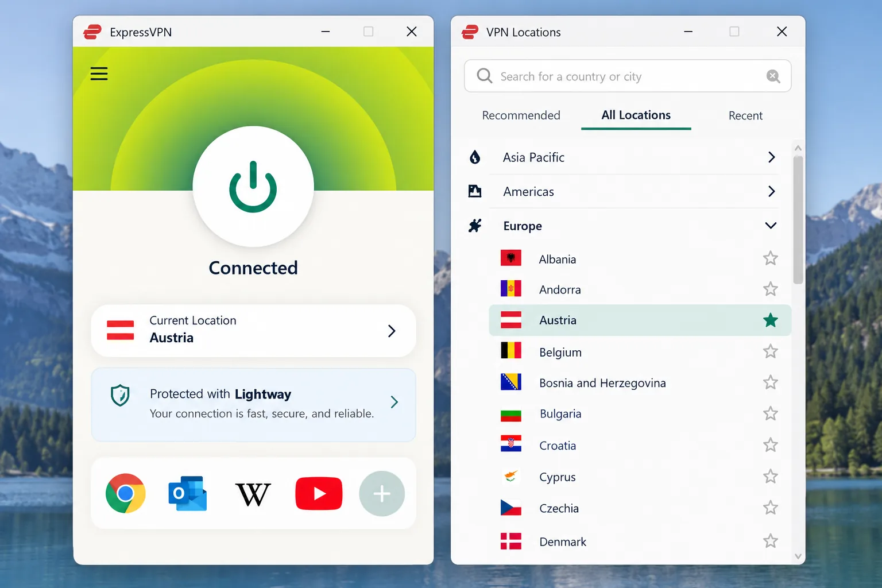Screen dimensions: 882x588
Task: Favorite Denmark with its star
Action: click(x=771, y=541)
